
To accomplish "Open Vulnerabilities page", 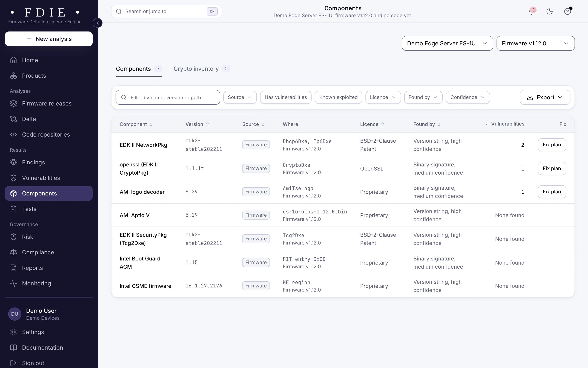I will coord(49,178).
